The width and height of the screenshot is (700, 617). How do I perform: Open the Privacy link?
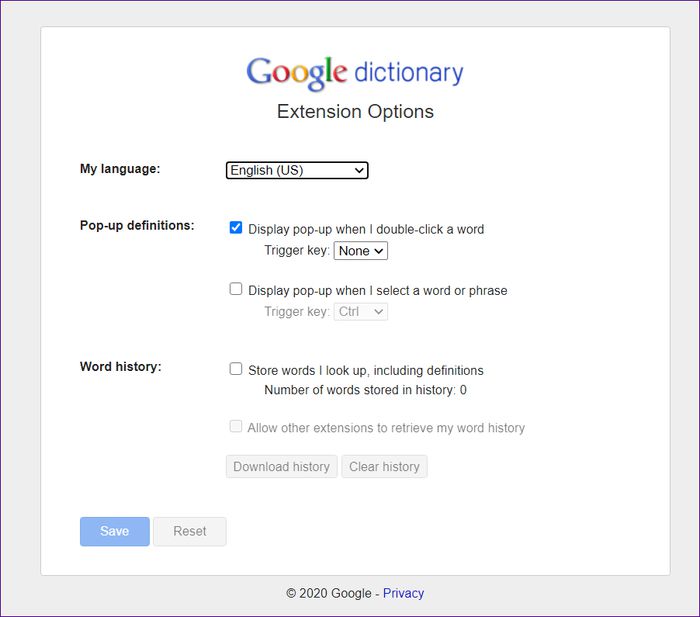tap(404, 593)
